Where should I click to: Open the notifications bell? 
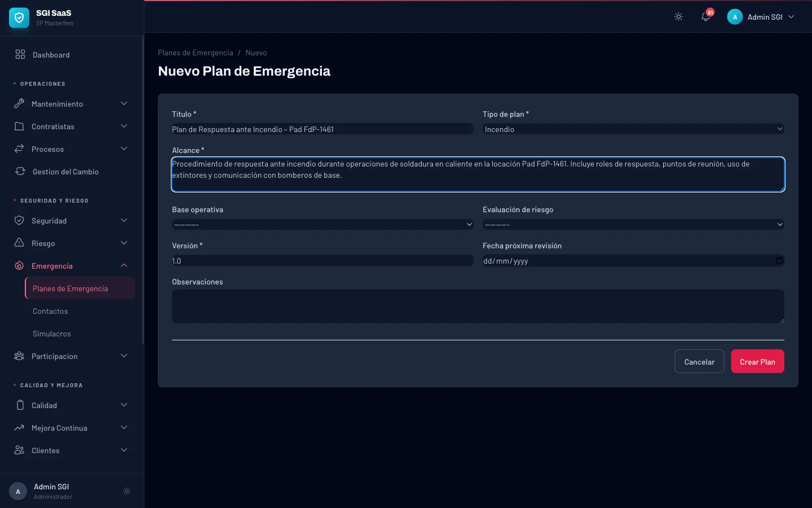(705, 17)
